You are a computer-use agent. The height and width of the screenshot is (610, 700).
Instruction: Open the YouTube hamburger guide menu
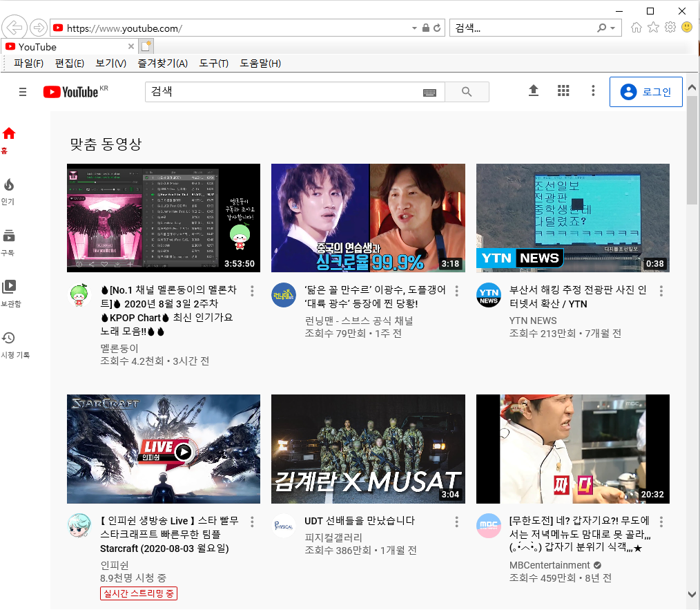click(23, 92)
